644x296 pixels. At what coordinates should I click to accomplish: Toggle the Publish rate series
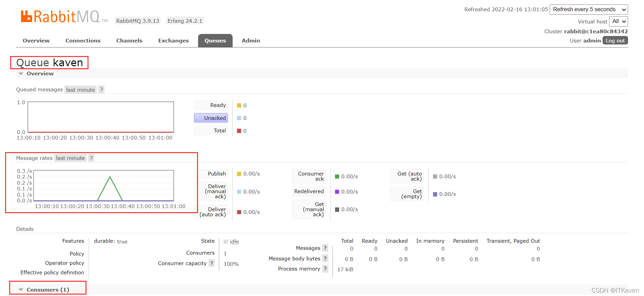click(211, 174)
